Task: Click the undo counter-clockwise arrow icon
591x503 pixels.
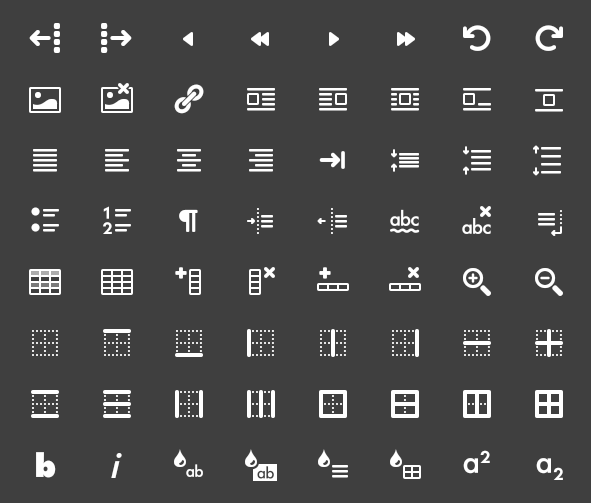Action: coord(477,38)
